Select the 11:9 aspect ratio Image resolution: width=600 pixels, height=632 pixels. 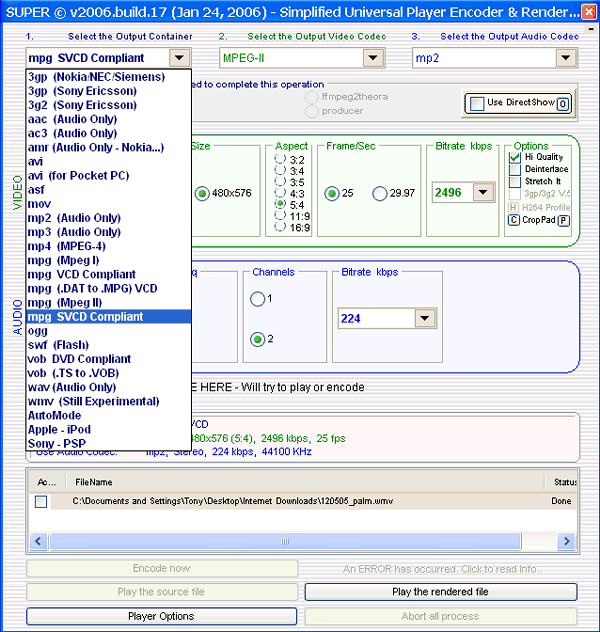pos(280,215)
